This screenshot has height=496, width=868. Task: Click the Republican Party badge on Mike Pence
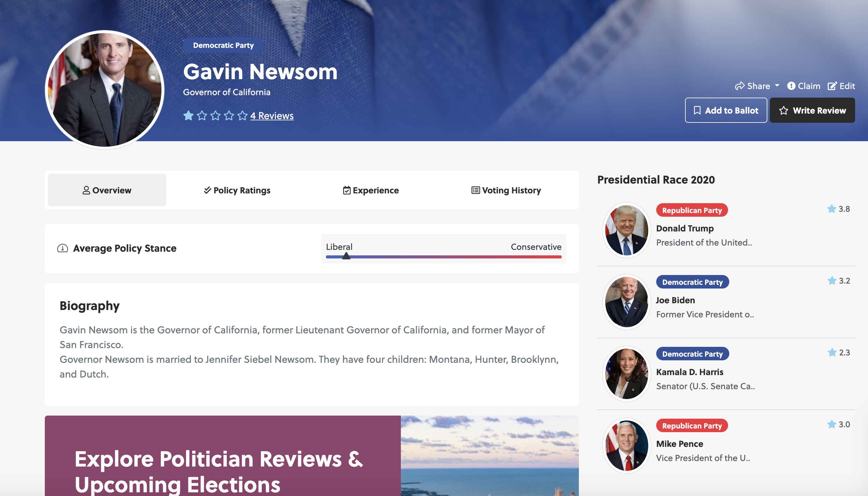(692, 425)
